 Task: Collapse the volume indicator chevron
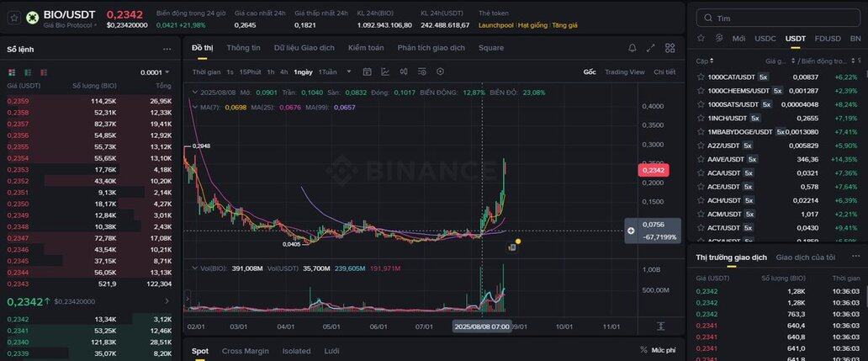[195, 268]
